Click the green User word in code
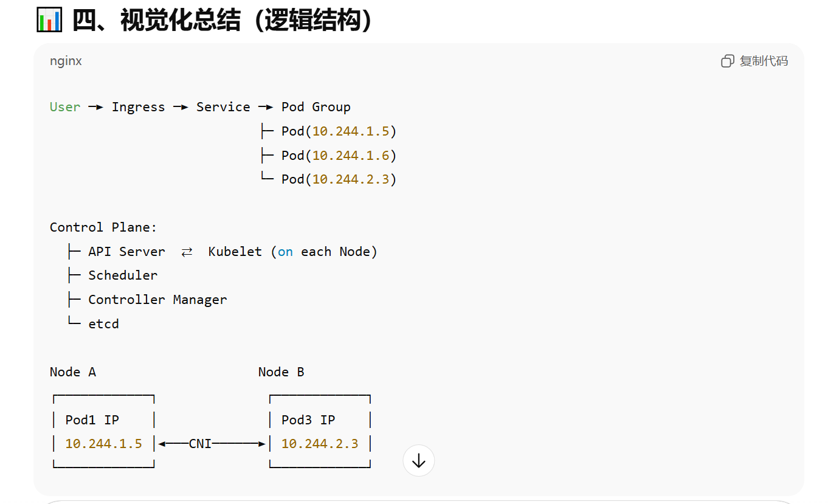Screen dimensions: 828x504 tap(65, 107)
